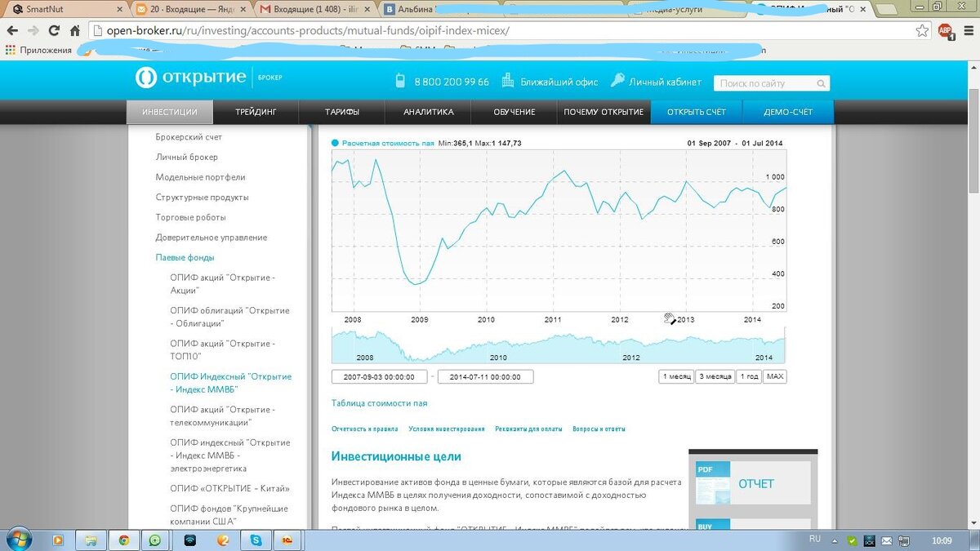Click the Таблица стоимости пая link
This screenshot has width=980, height=551.
(x=379, y=403)
